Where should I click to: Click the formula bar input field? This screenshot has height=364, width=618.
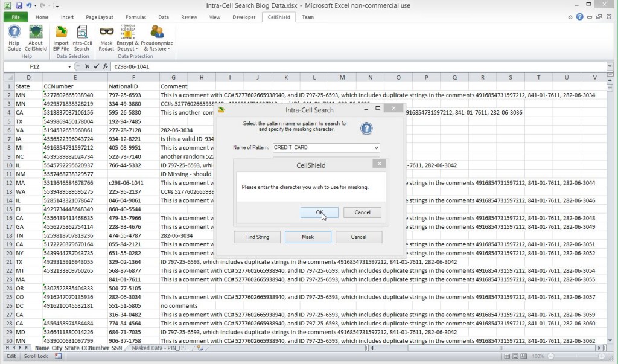358,66
